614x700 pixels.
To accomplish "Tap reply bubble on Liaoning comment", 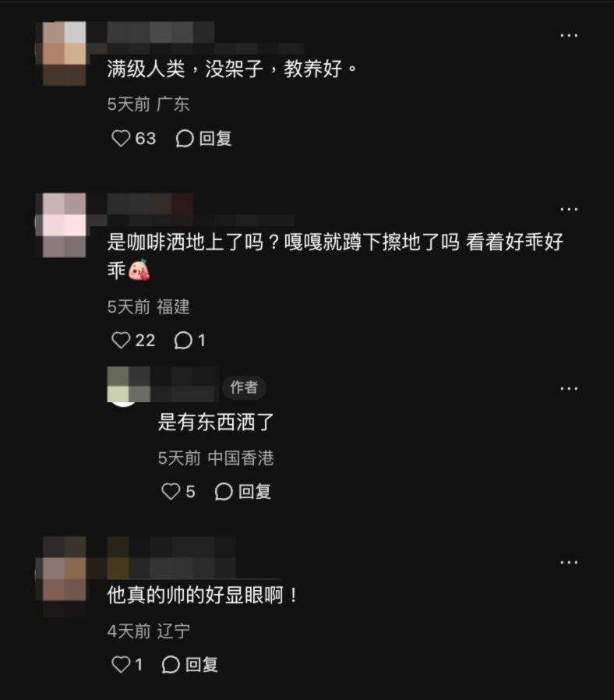I will tap(171, 664).
